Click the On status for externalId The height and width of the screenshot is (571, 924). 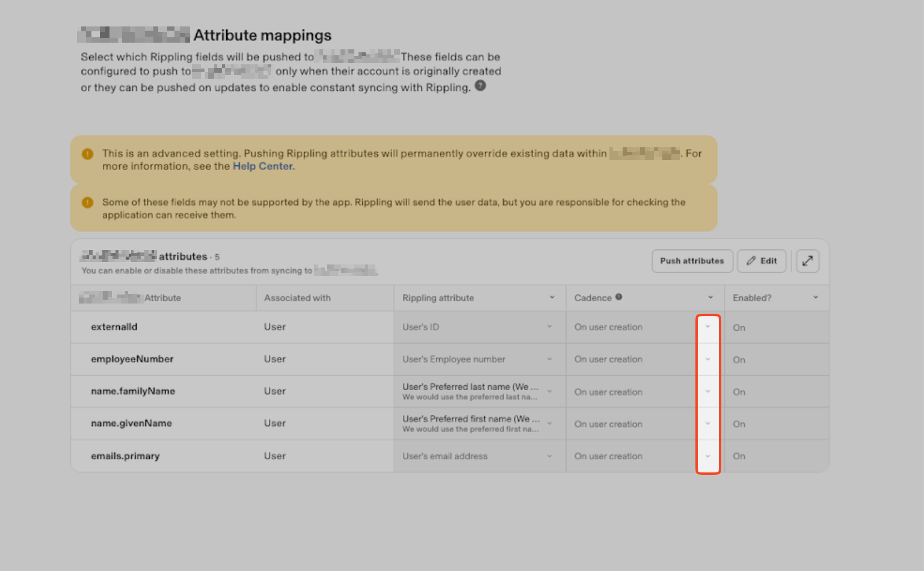pyautogui.click(x=739, y=328)
